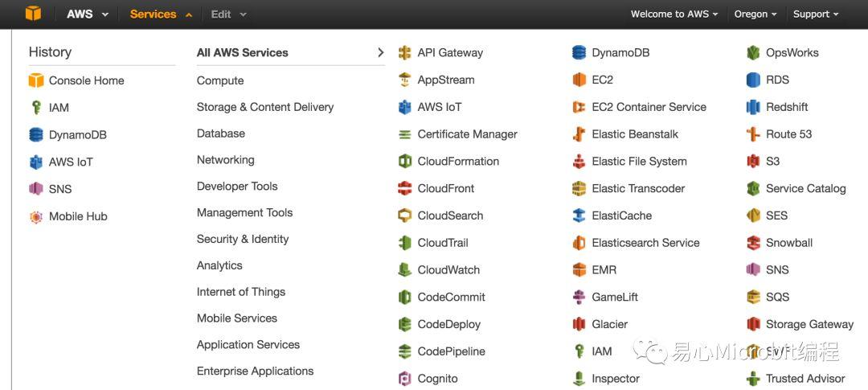Image resolution: width=868 pixels, height=390 pixels.
Task: Click the Cognito icon
Action: 404,379
